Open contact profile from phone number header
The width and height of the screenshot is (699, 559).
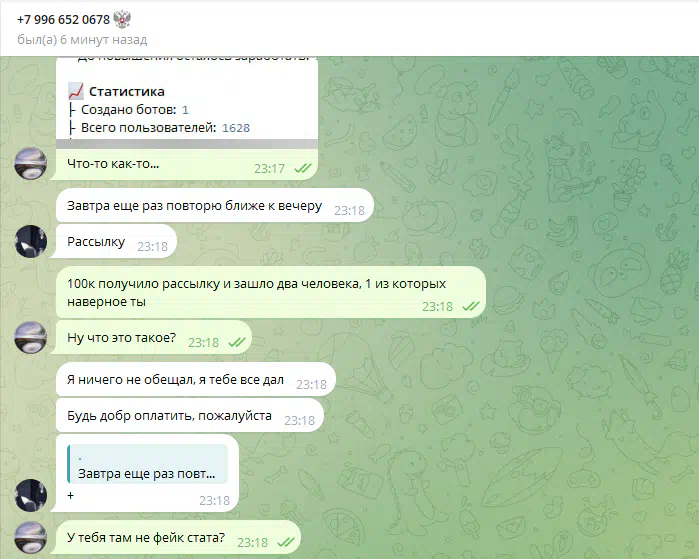63,20
